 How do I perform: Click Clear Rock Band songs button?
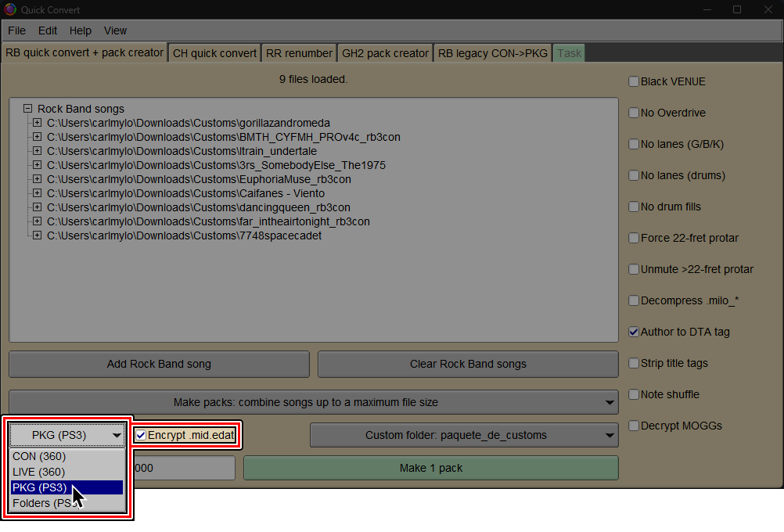click(468, 364)
